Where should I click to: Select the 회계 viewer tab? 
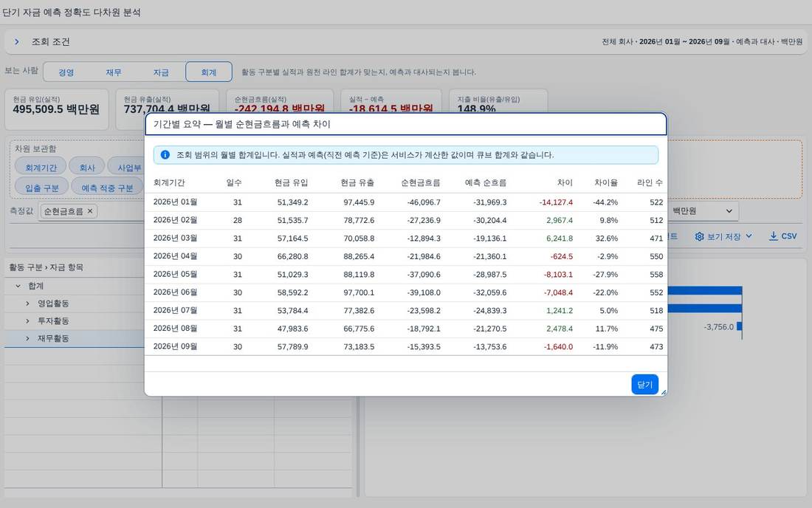(209, 72)
